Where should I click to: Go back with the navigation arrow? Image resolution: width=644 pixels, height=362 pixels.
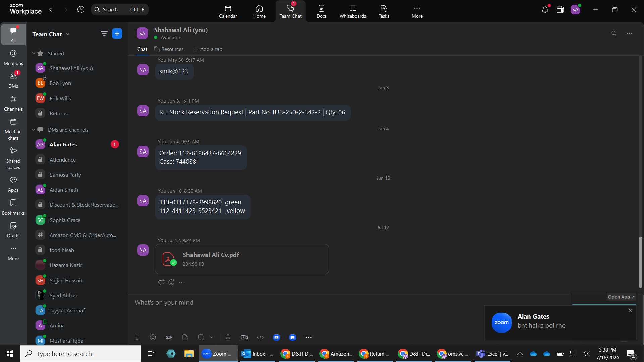(51, 10)
